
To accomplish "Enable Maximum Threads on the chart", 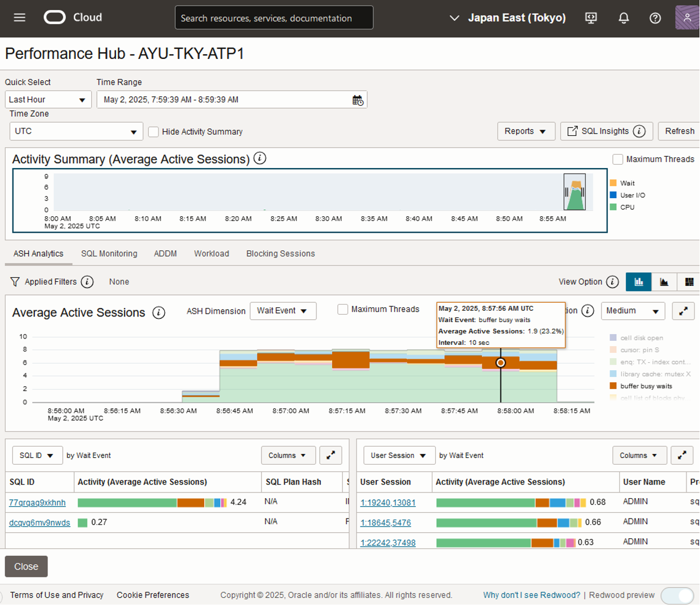I will pyautogui.click(x=343, y=309).
